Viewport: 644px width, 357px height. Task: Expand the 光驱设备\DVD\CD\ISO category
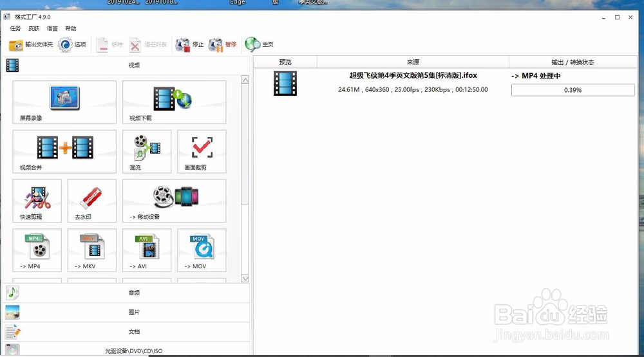(126, 350)
